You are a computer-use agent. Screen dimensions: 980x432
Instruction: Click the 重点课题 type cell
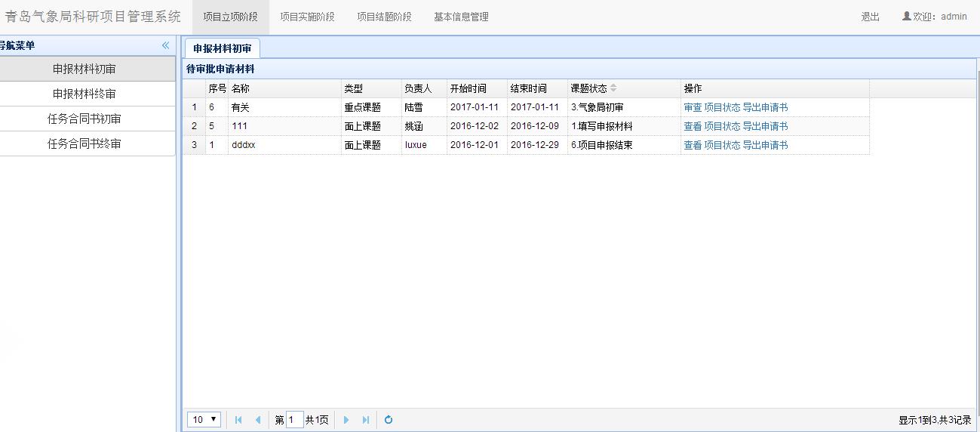371,107
